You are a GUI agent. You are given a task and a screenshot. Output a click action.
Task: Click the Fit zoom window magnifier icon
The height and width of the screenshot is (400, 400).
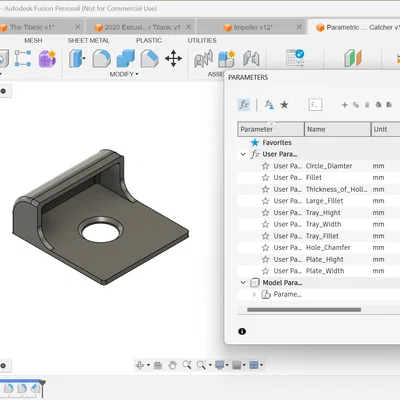coord(201,365)
